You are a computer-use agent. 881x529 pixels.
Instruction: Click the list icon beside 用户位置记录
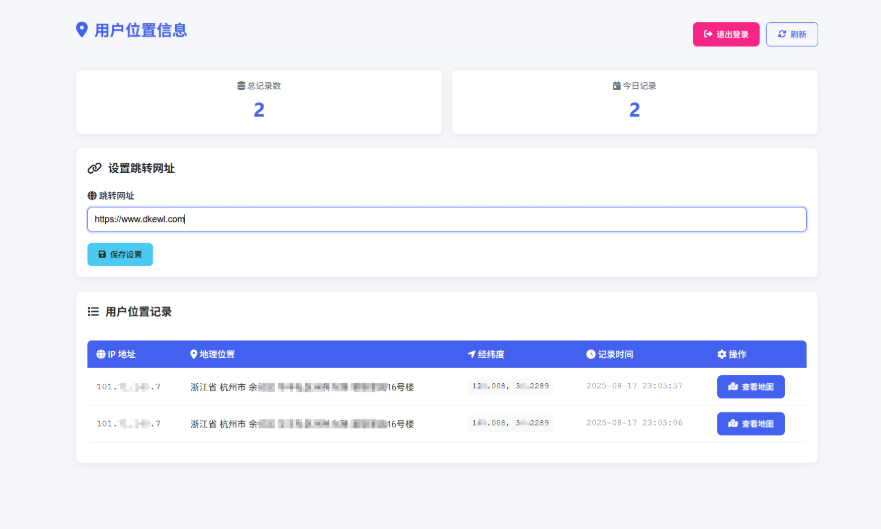point(93,311)
